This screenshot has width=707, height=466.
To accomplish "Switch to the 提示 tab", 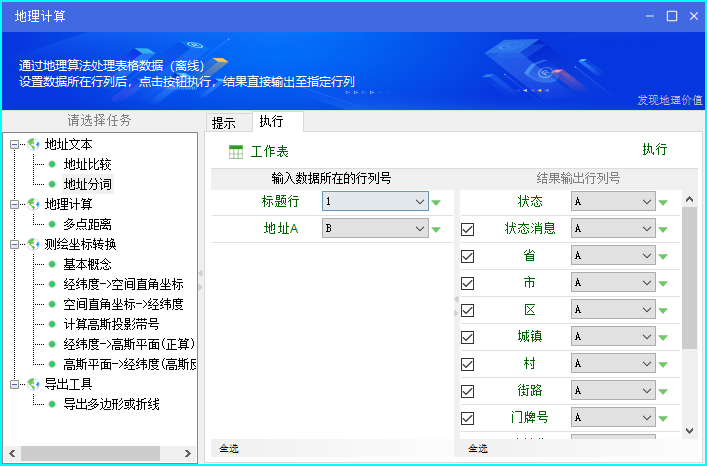I will click(x=228, y=123).
